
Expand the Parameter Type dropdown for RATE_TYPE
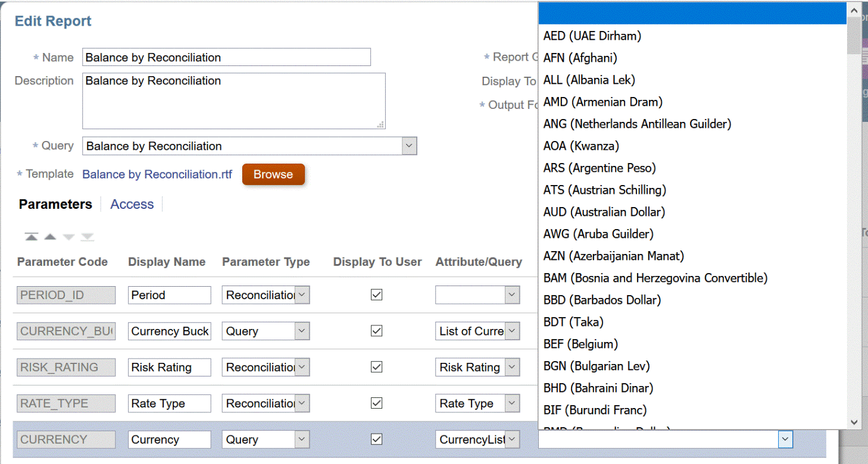click(302, 403)
